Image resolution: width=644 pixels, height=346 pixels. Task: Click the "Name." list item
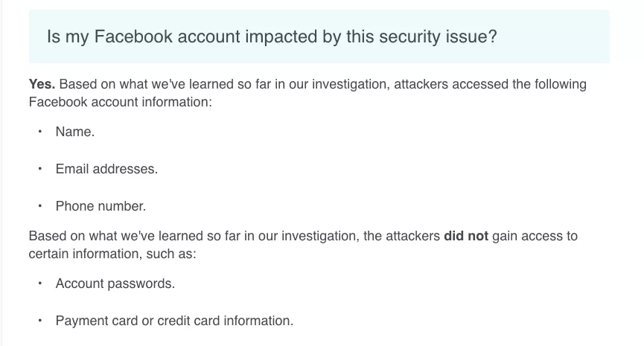[x=74, y=132]
